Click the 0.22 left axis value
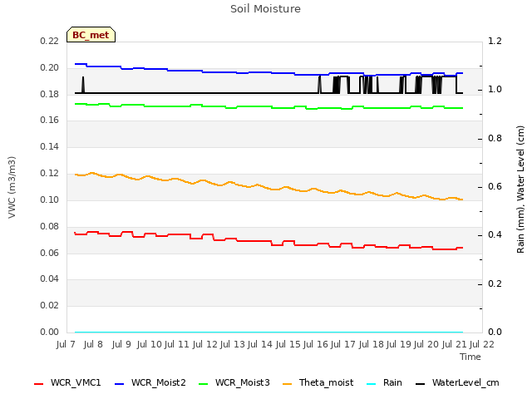The width and height of the screenshot is (532, 399). (50, 41)
